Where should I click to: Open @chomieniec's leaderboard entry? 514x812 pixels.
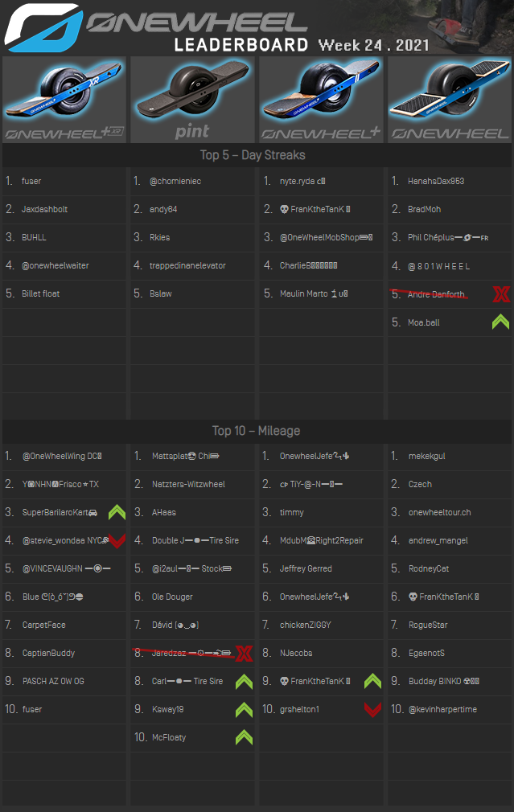coord(175,182)
